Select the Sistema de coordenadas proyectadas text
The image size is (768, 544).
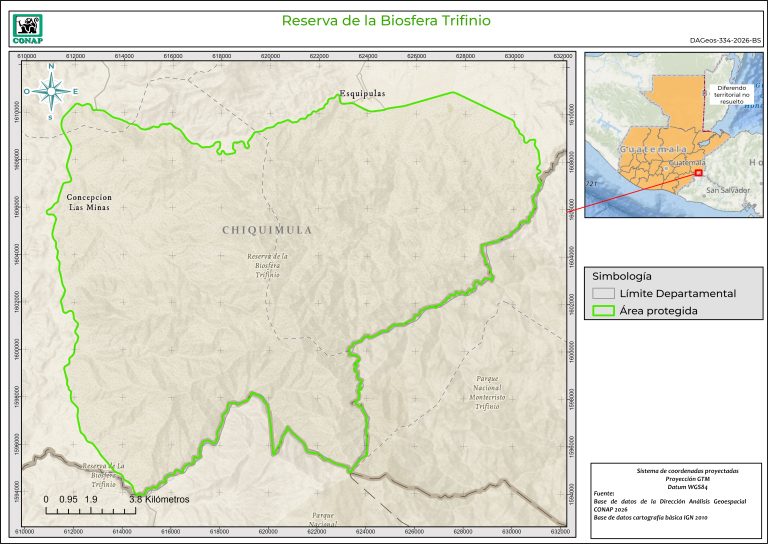tap(674, 470)
